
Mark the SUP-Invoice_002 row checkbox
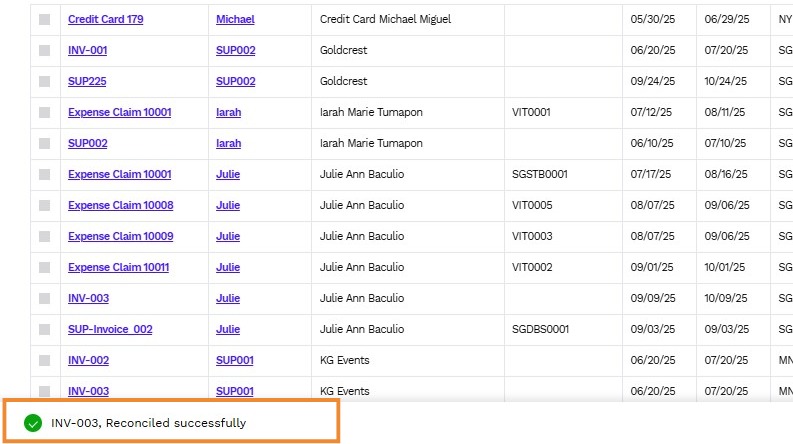click(45, 329)
